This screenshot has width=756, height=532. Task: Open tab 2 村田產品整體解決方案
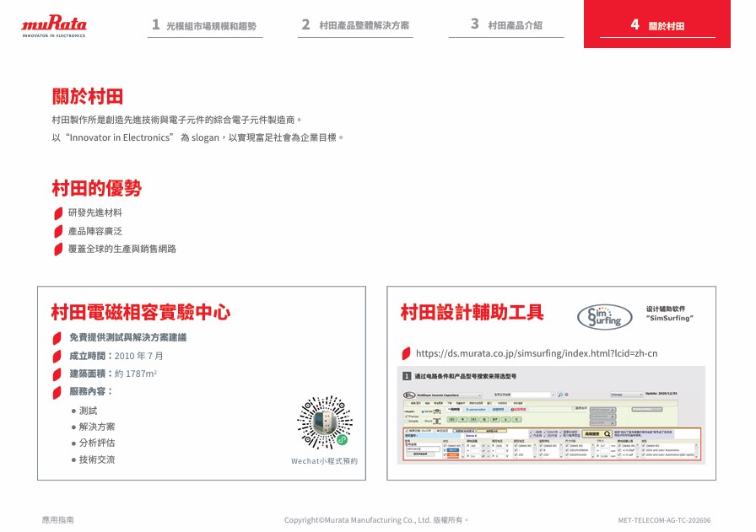click(355, 25)
